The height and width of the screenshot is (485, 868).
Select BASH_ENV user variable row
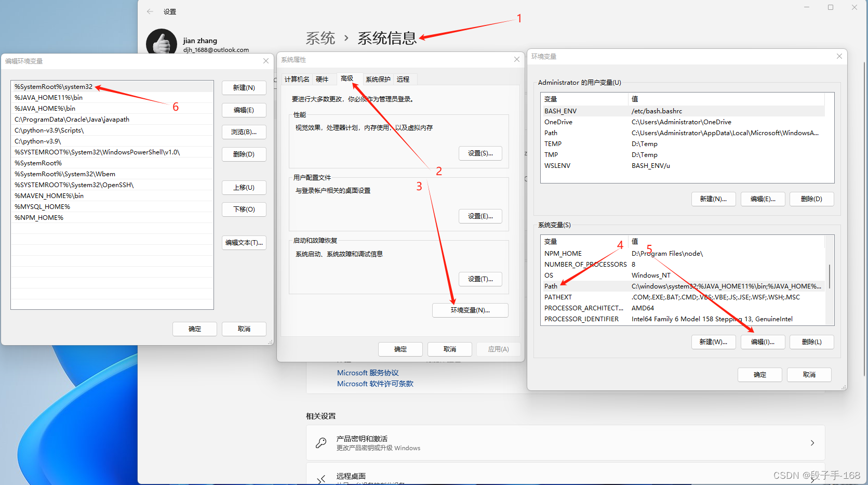coord(683,111)
